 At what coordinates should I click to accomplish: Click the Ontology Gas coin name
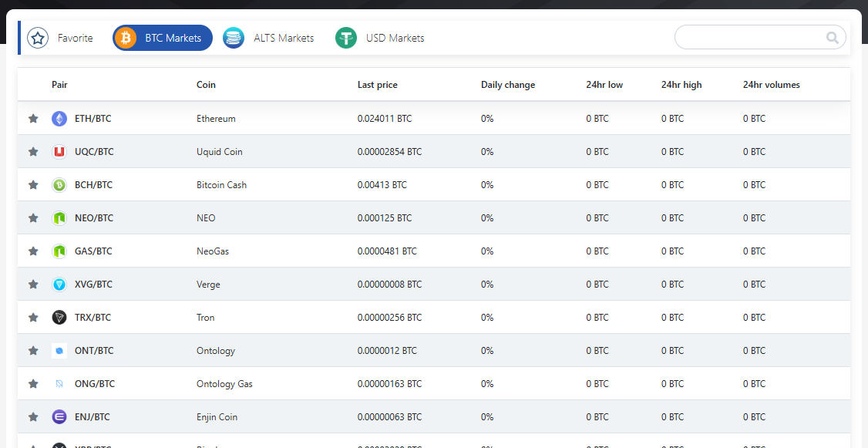225,384
